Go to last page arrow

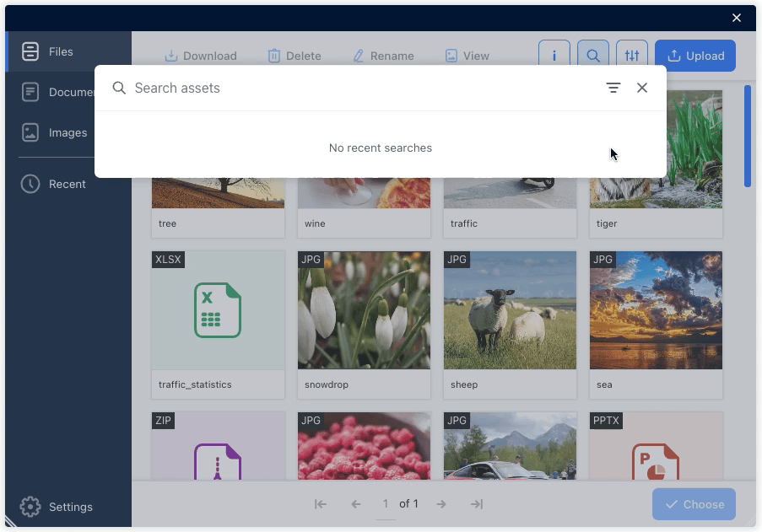(477, 504)
